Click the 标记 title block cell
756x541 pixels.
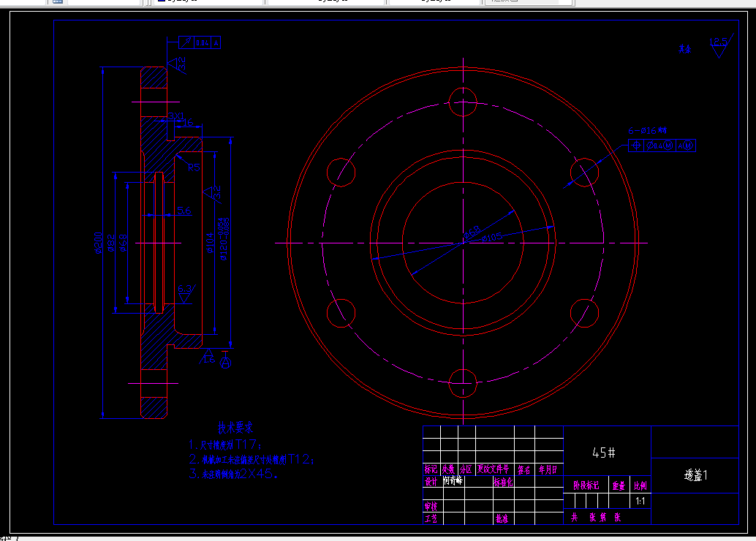431,469
